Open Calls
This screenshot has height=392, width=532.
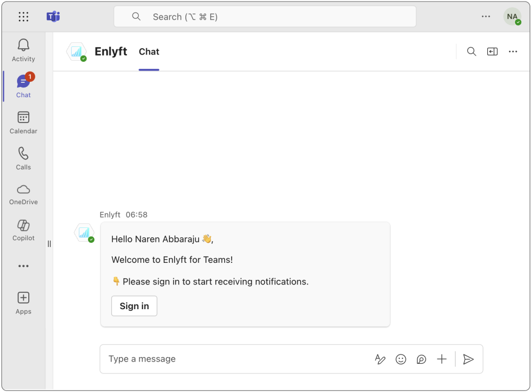23,158
